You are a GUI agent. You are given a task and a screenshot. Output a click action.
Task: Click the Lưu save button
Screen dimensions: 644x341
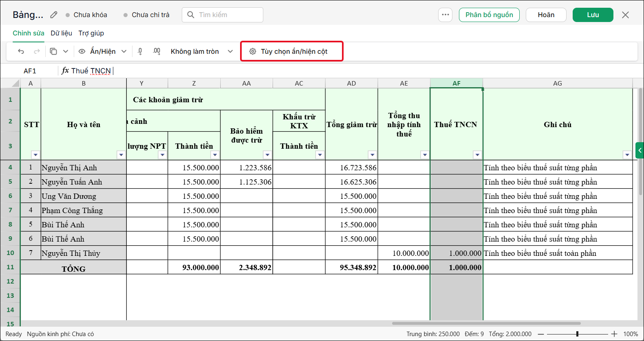tap(593, 15)
